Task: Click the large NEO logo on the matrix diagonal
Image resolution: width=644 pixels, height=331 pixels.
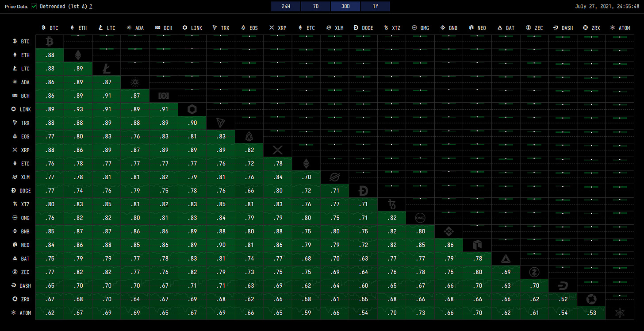Action: (x=477, y=245)
